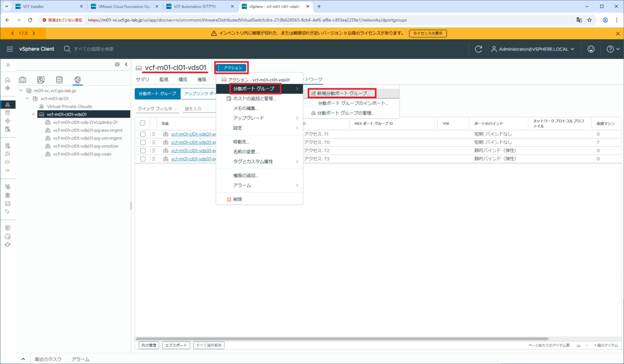This screenshot has width=624, height=364.
Task: Switch to Storage inventory view icon
Action: (x=59, y=80)
